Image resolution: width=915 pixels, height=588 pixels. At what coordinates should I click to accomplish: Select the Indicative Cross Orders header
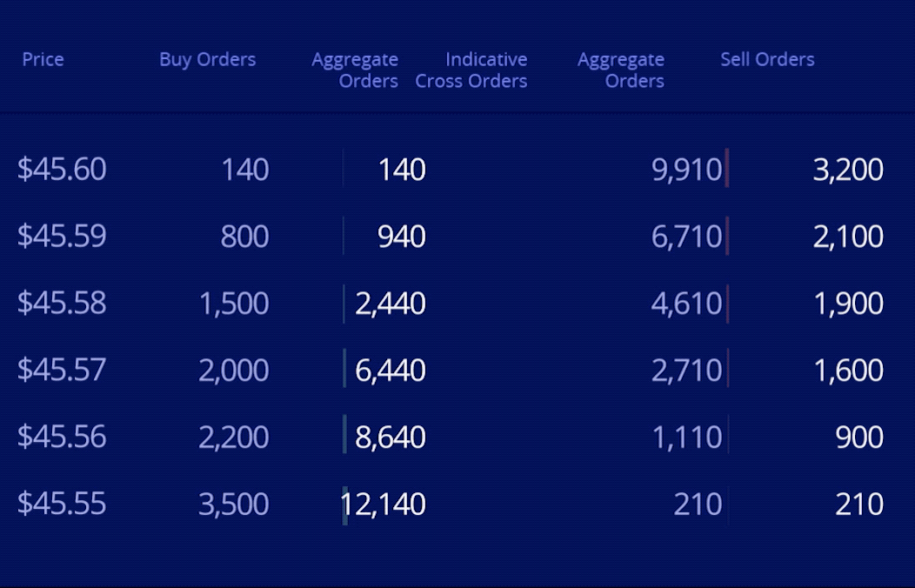click(471, 70)
